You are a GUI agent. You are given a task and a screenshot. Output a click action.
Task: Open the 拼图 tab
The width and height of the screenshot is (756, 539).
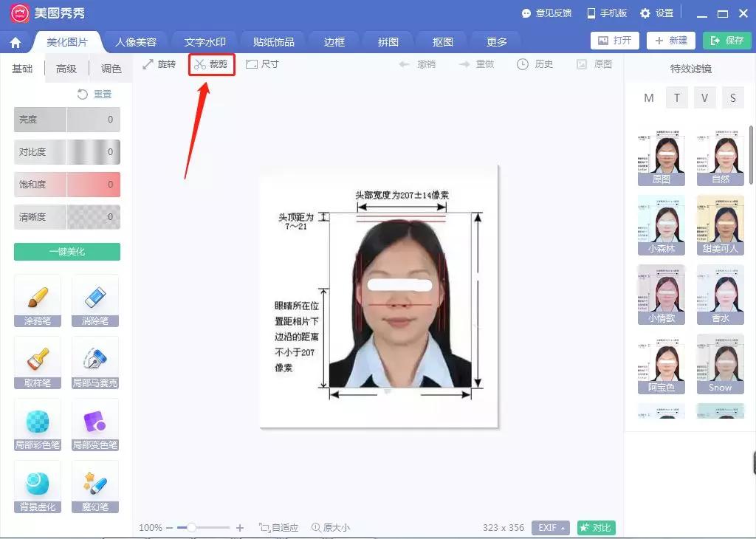tap(388, 42)
